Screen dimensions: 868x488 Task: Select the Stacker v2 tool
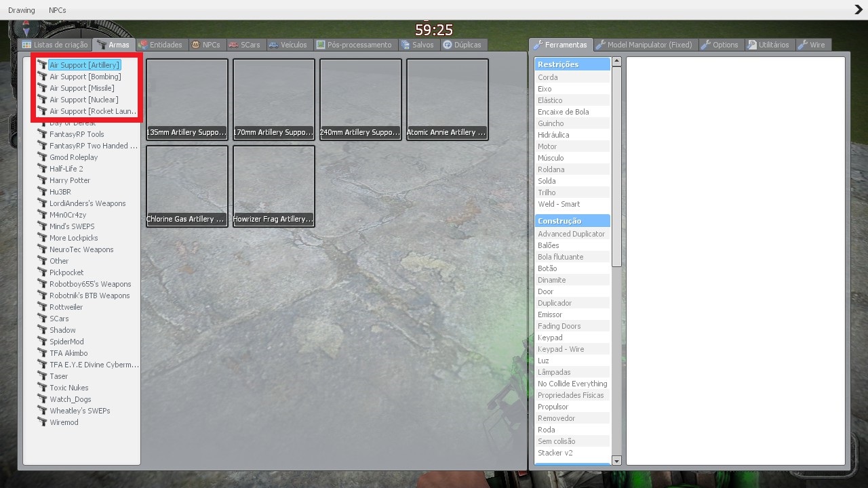click(572, 453)
